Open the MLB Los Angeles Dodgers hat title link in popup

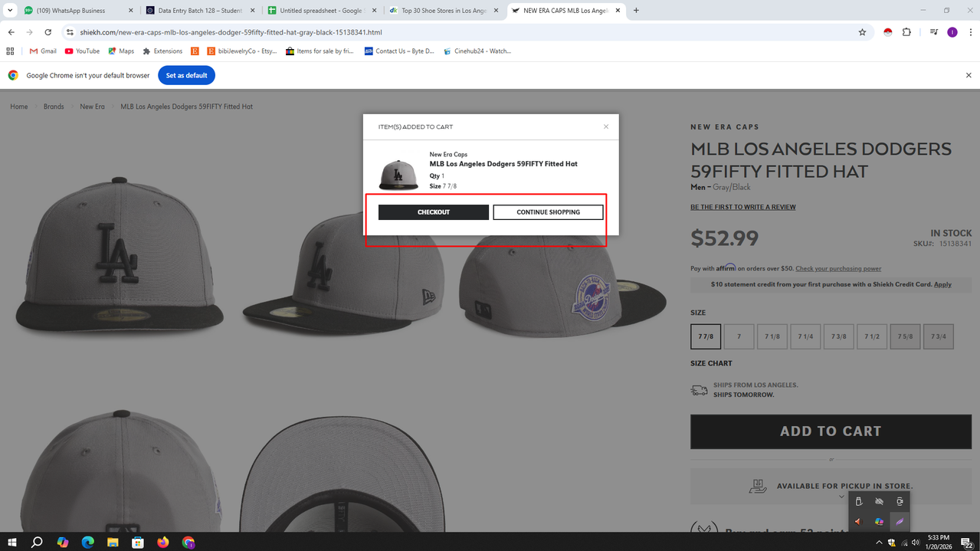coord(503,164)
